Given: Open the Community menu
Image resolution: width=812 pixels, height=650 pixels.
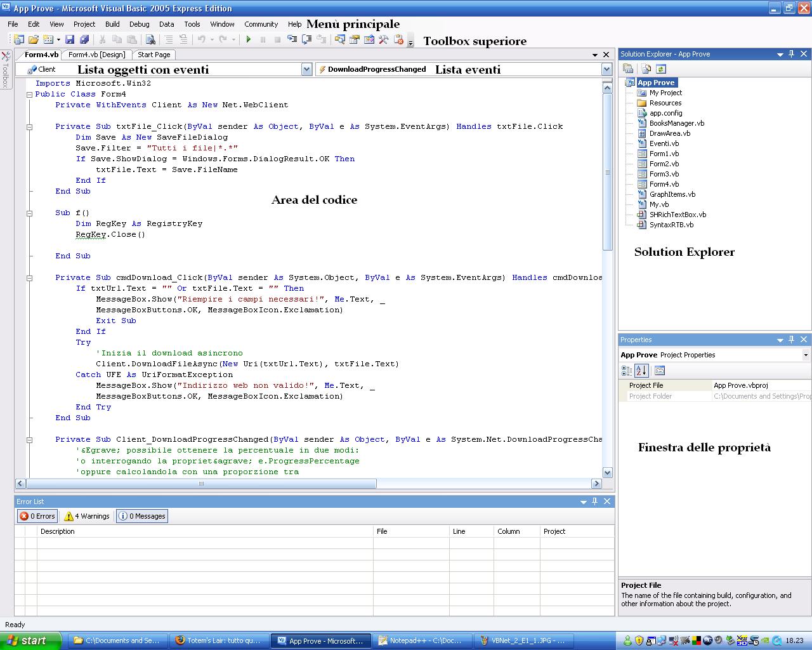Looking at the screenshot, I should pos(261,24).
